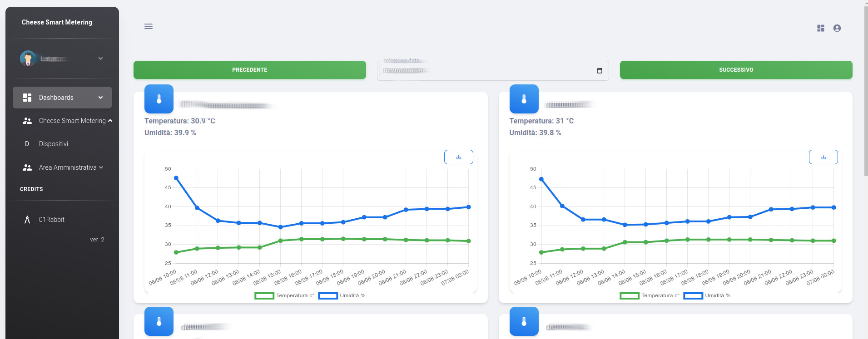Expand the user profile chevron in sidebar

tap(100, 59)
